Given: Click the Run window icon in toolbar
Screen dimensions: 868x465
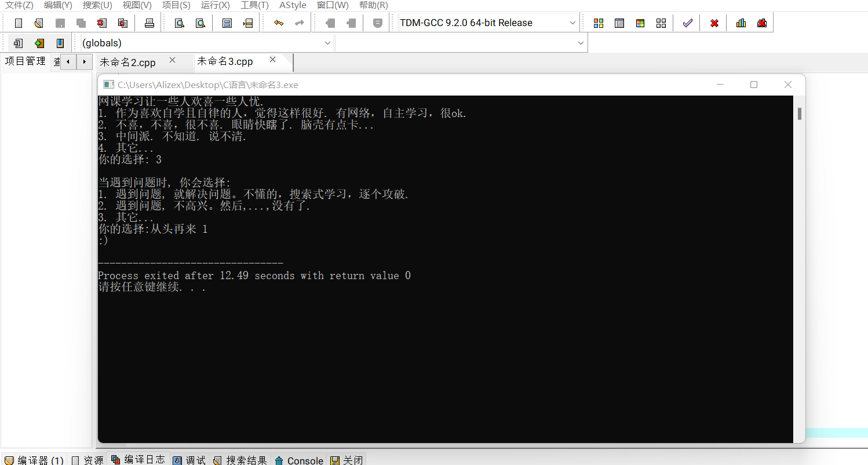Looking at the screenshot, I should (x=619, y=23).
